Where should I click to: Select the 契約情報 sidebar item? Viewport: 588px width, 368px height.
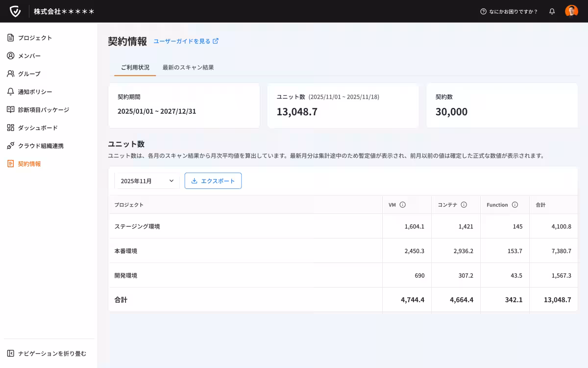(x=29, y=164)
